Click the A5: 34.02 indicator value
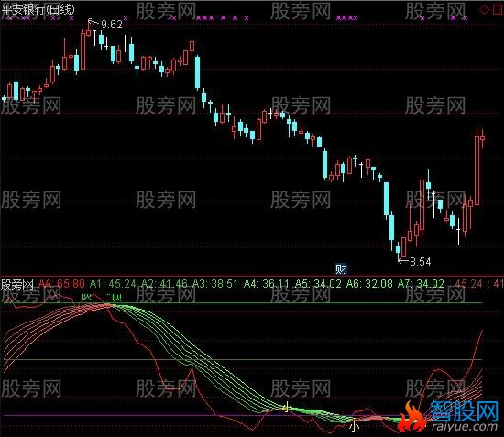Image resolution: width=504 pixels, height=437 pixels. 318,284
